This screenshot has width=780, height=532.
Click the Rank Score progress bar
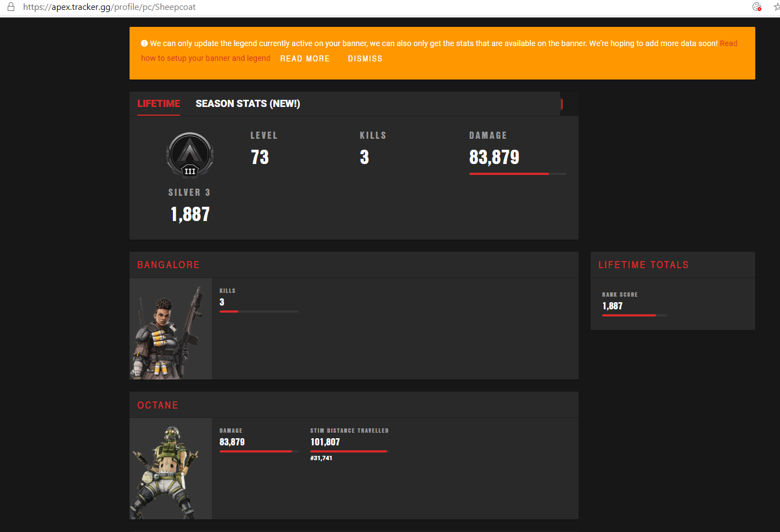click(x=635, y=315)
